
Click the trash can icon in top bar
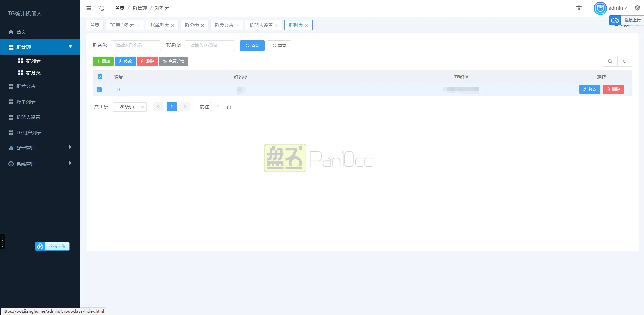tap(579, 8)
